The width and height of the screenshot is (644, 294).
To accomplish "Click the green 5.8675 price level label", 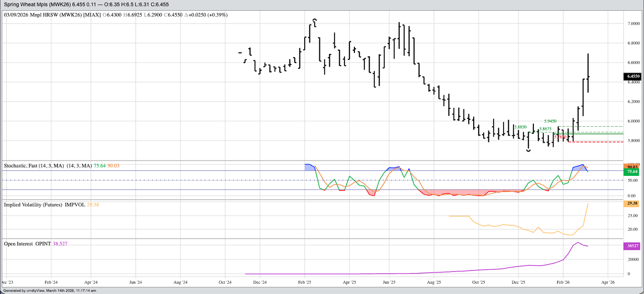I will (x=545, y=129).
